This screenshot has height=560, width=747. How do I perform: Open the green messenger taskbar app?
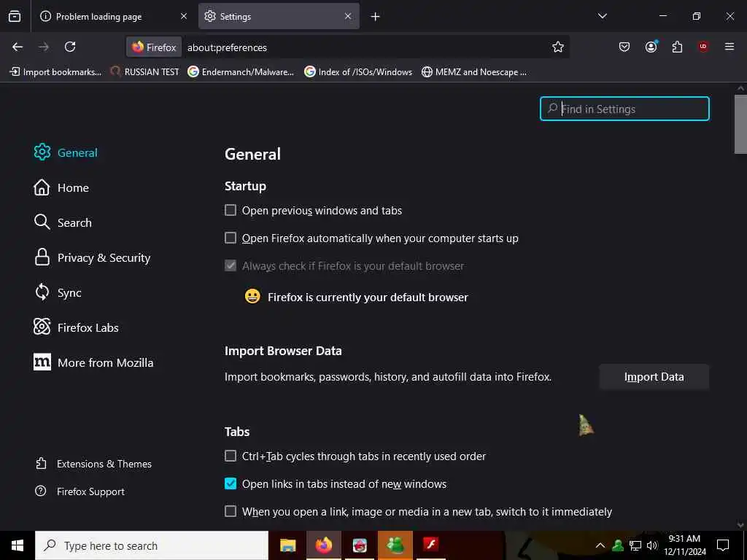pyautogui.click(x=395, y=545)
